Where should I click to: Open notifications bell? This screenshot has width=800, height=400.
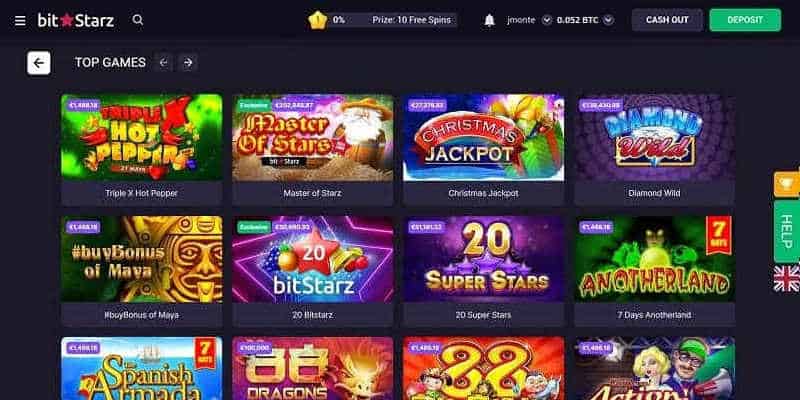[x=489, y=20]
